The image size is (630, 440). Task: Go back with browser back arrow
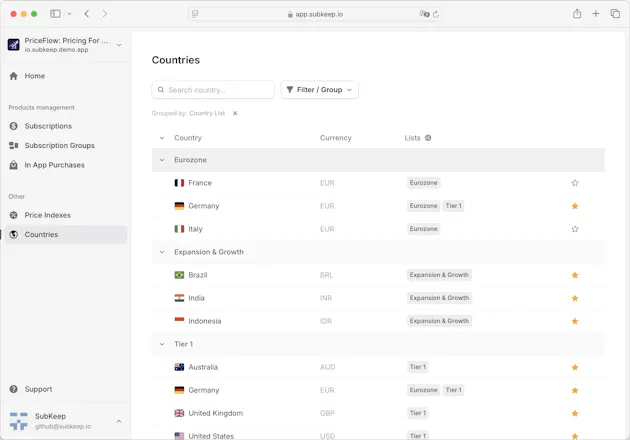pyautogui.click(x=86, y=14)
